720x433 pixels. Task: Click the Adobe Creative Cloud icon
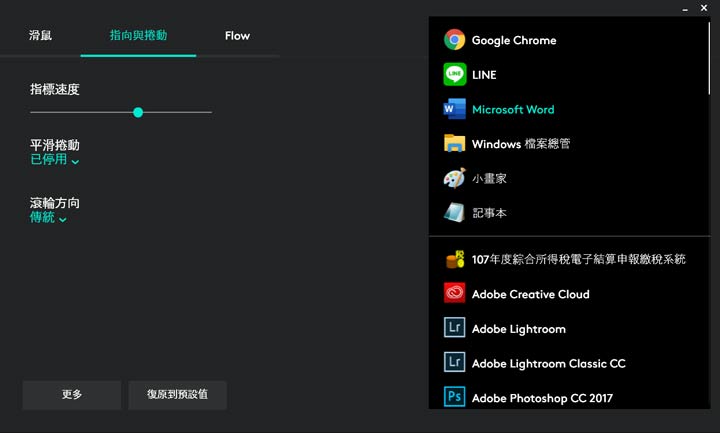point(454,293)
